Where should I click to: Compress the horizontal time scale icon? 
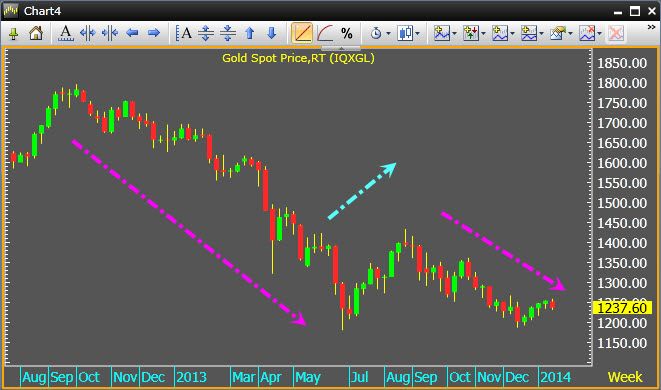[110, 33]
